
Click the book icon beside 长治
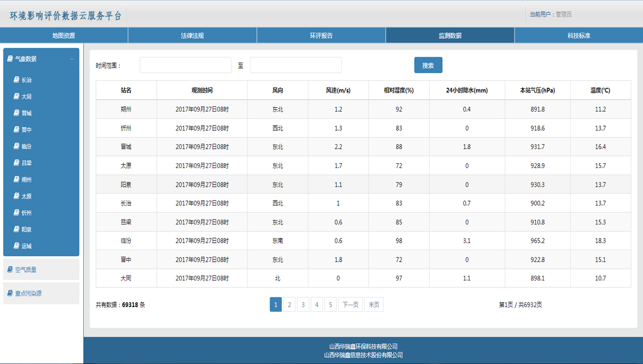point(16,80)
